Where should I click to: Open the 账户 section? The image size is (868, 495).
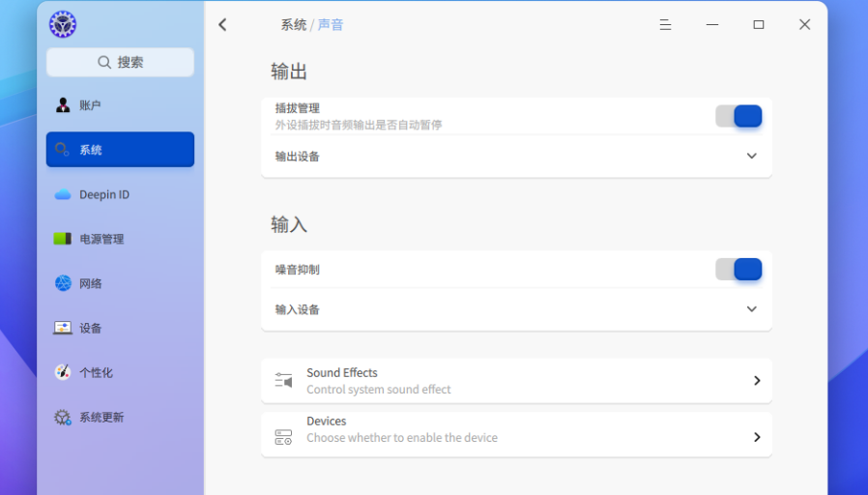[x=120, y=105]
